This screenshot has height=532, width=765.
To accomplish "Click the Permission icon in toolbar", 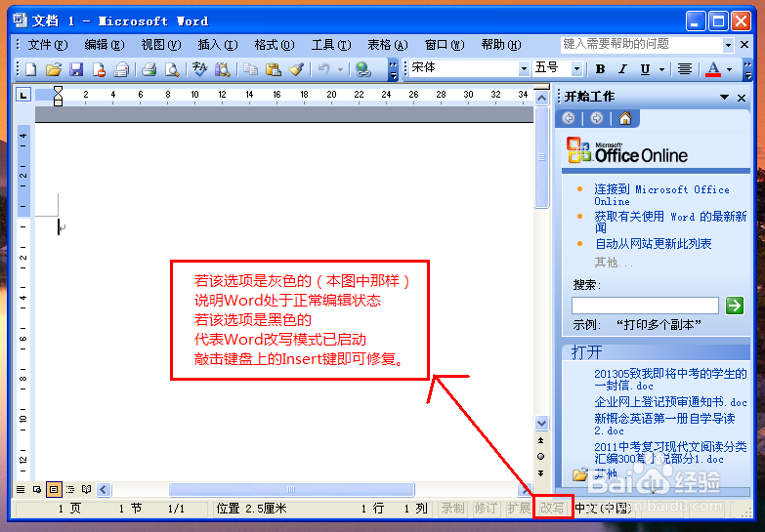I will pyautogui.click(x=99, y=69).
